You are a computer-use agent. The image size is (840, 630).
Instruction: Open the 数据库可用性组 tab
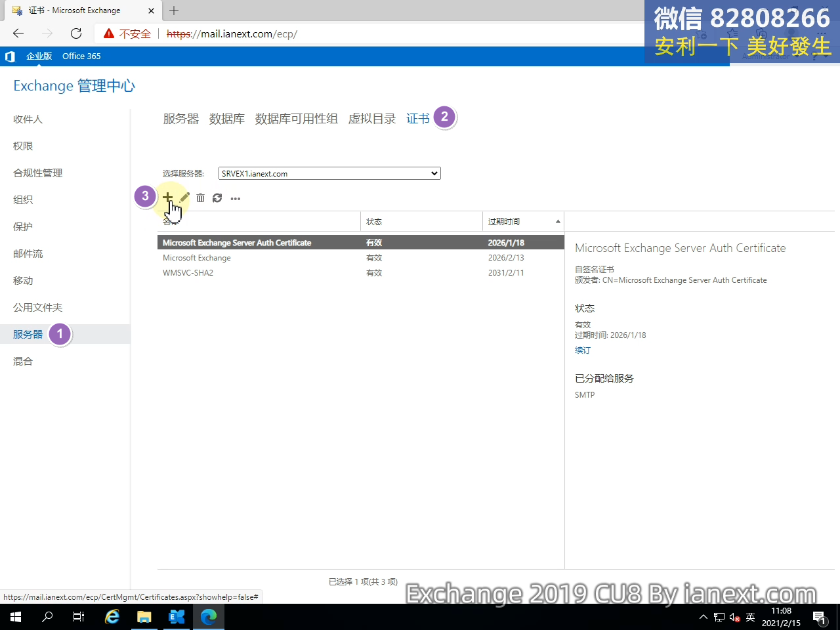297,119
